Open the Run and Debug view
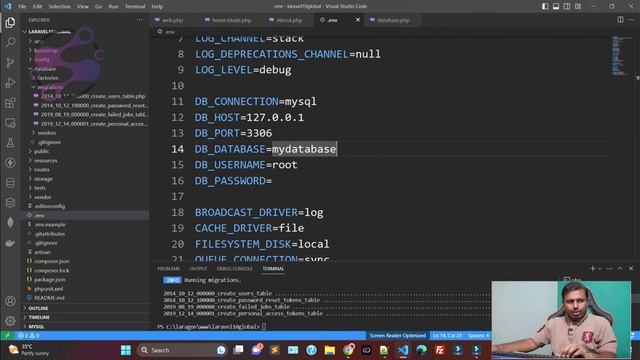 coord(10,82)
